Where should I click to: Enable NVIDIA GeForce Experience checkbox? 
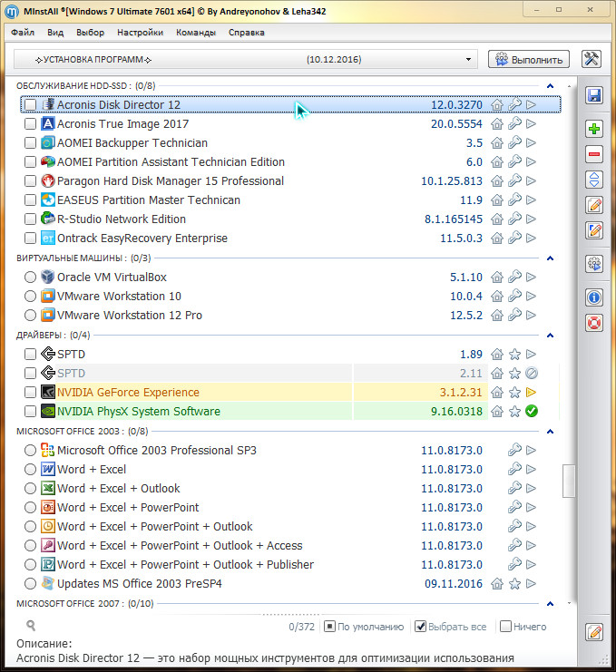click(x=30, y=392)
